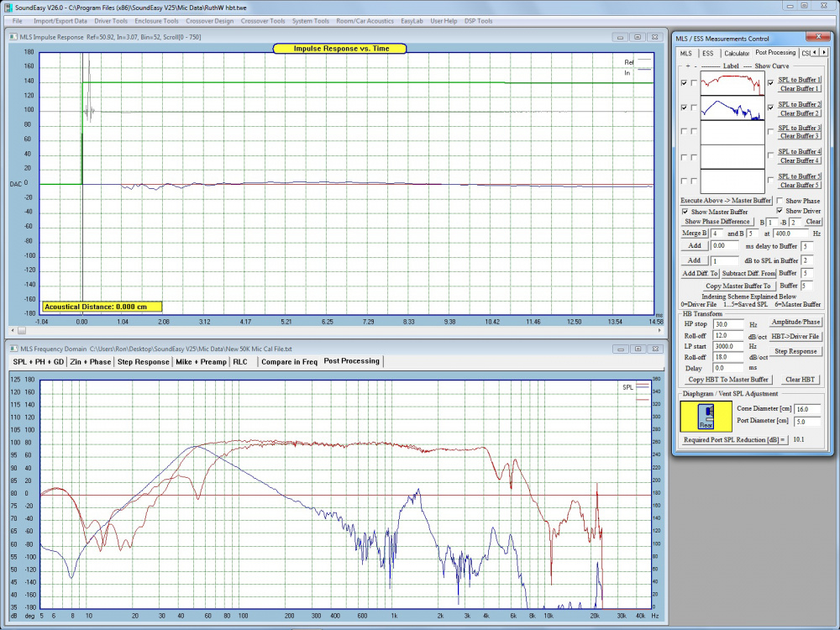Switch to the Calculator tab

tap(737, 53)
